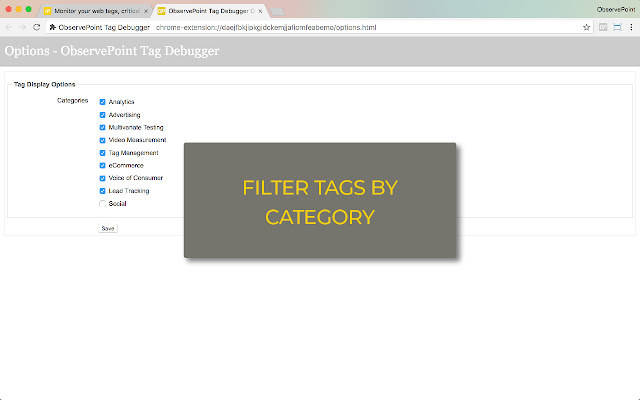Click the browser forward arrow

click(22, 27)
